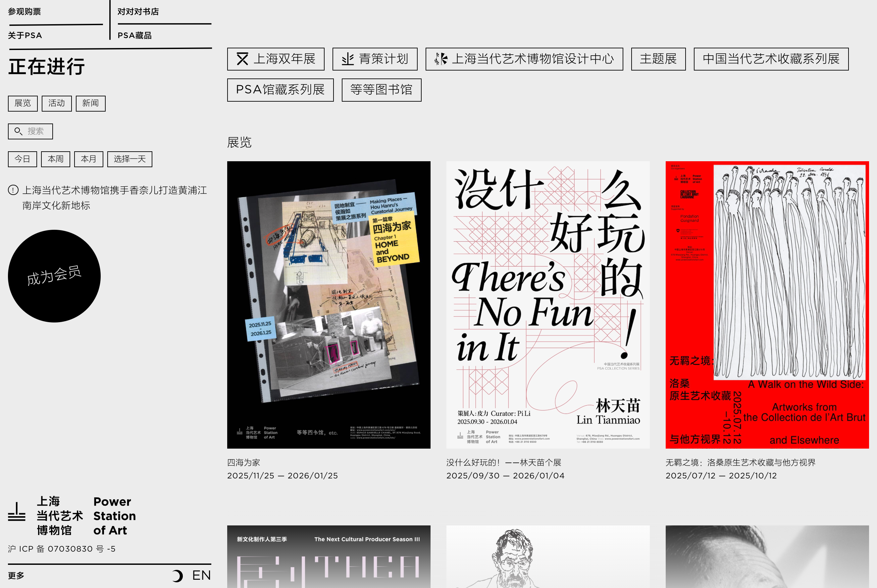Switch language to EN
The image size is (877, 588).
[201, 576]
